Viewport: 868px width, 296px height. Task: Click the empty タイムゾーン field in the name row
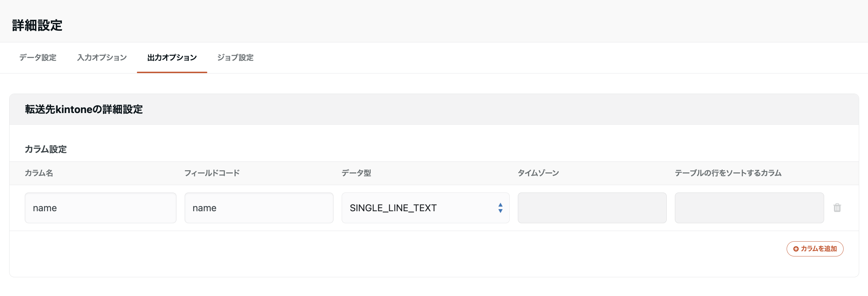[x=592, y=208]
